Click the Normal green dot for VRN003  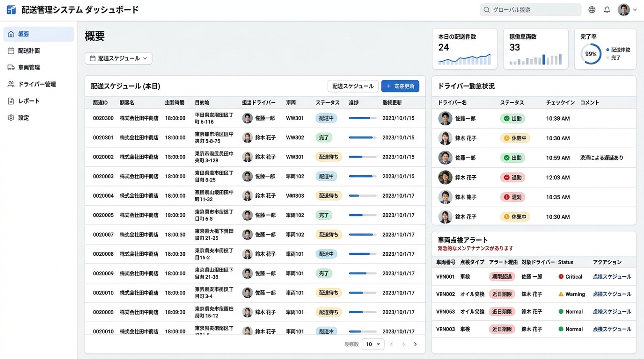561,329
